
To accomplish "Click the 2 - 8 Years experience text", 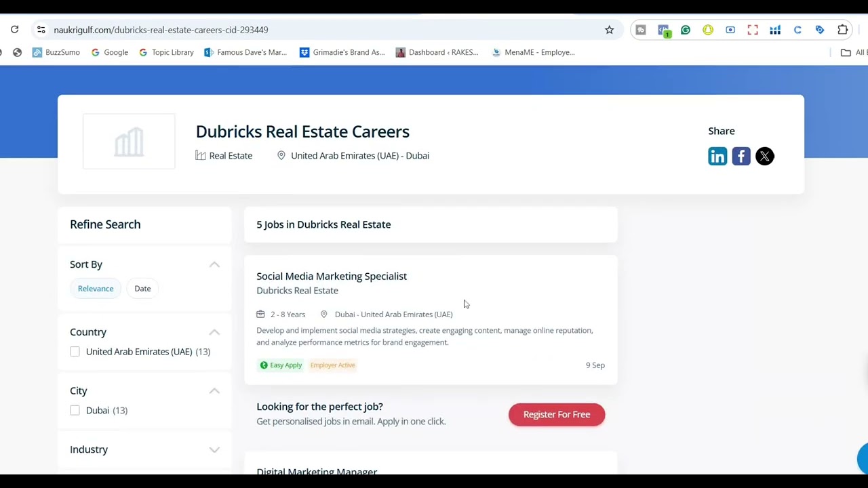I will pyautogui.click(x=288, y=314).
